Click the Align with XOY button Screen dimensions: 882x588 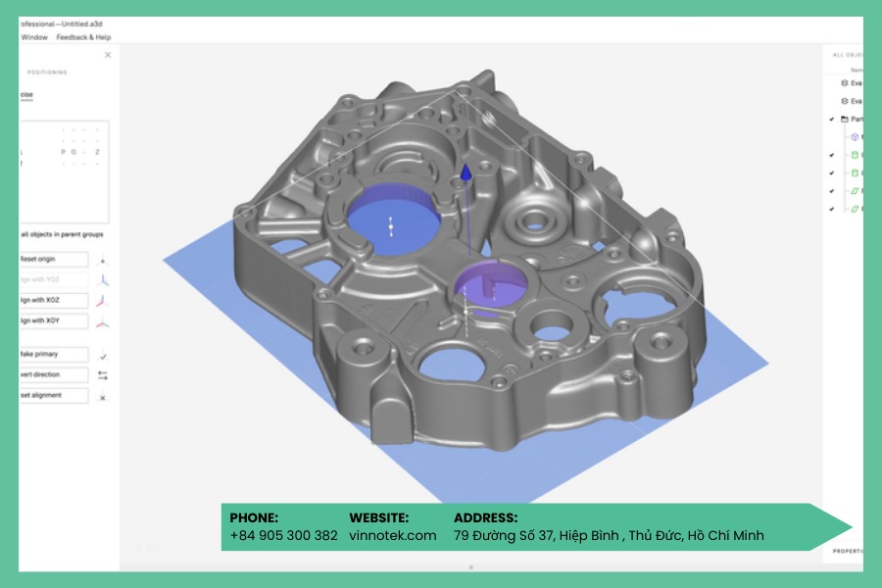54,320
